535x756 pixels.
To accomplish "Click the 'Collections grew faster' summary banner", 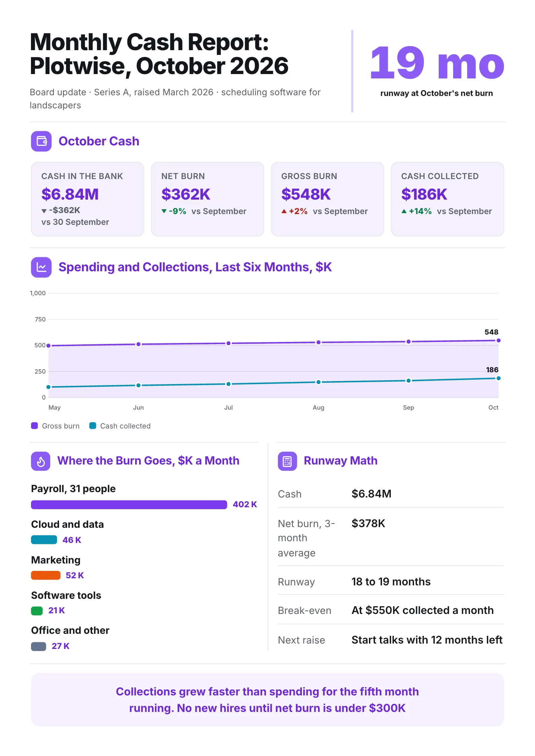I will tap(267, 700).
